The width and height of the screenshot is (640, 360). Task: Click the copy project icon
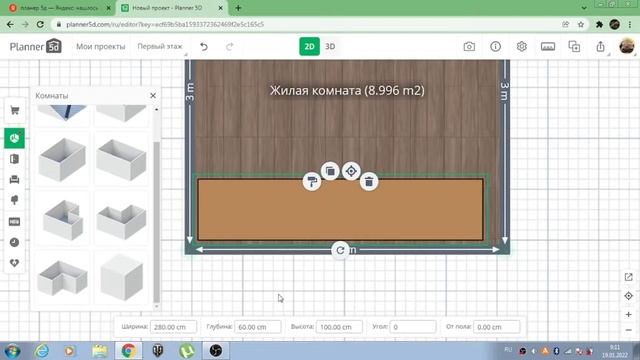574,47
